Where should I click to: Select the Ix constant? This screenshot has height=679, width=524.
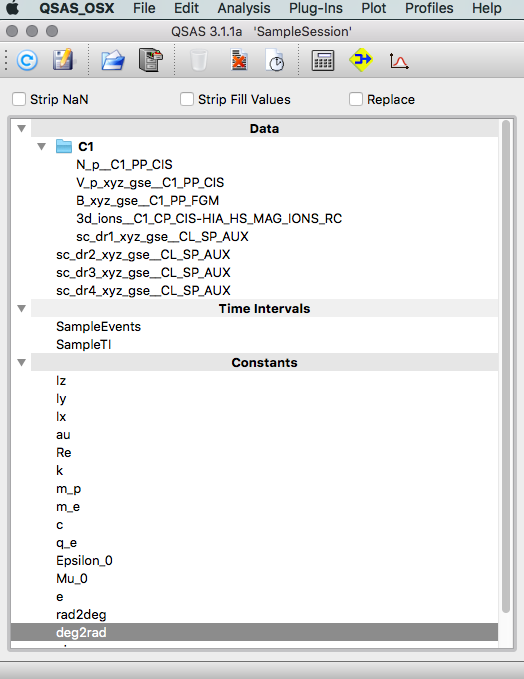click(x=61, y=417)
